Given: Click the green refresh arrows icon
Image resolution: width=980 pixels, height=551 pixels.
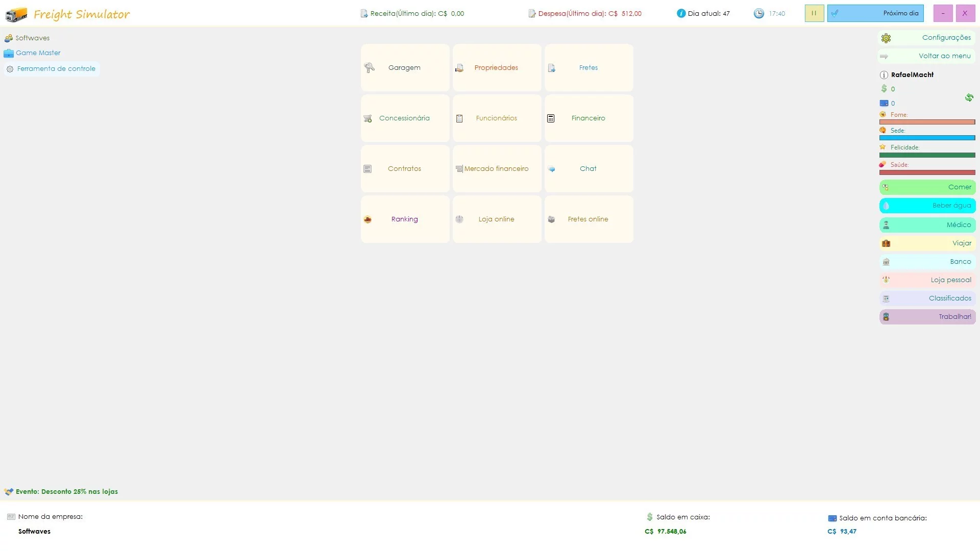Looking at the screenshot, I should pyautogui.click(x=969, y=97).
